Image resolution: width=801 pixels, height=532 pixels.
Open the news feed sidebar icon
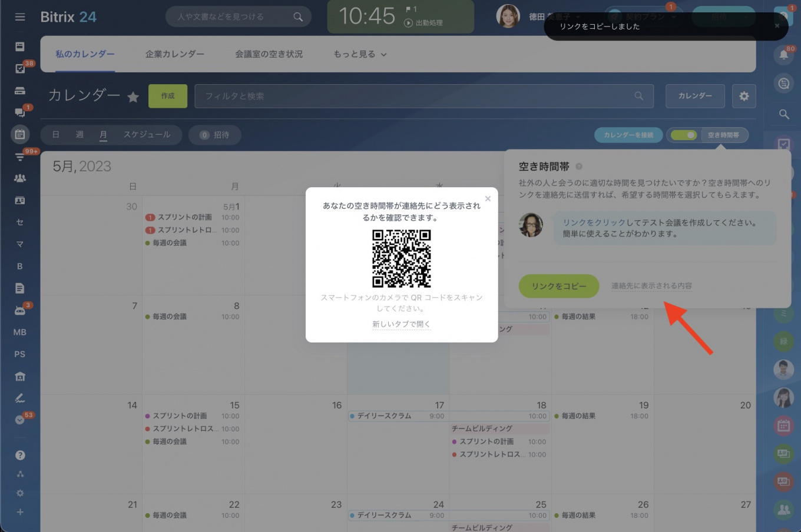(20, 46)
